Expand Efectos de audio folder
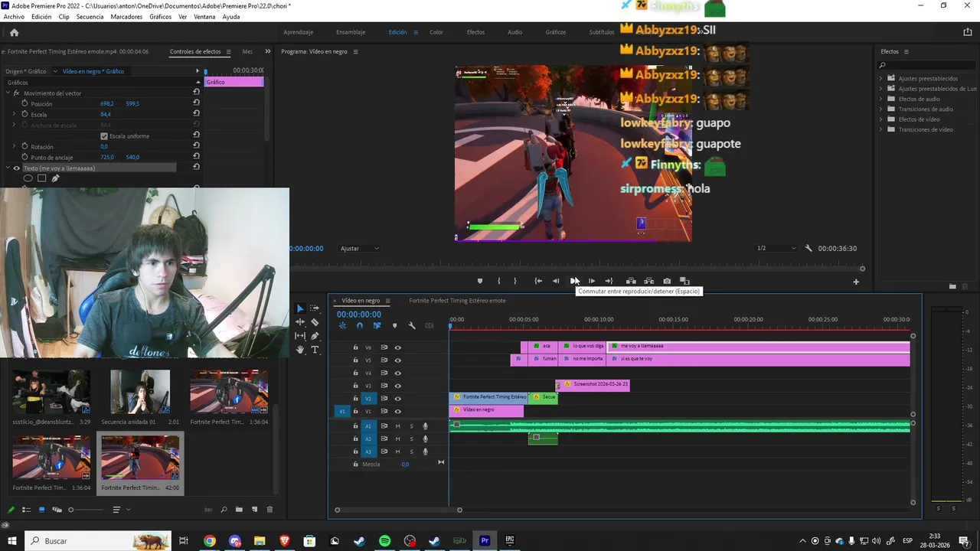 (880, 99)
